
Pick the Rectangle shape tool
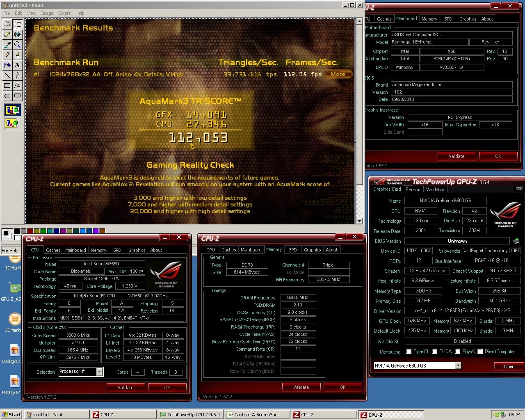pos(7,86)
